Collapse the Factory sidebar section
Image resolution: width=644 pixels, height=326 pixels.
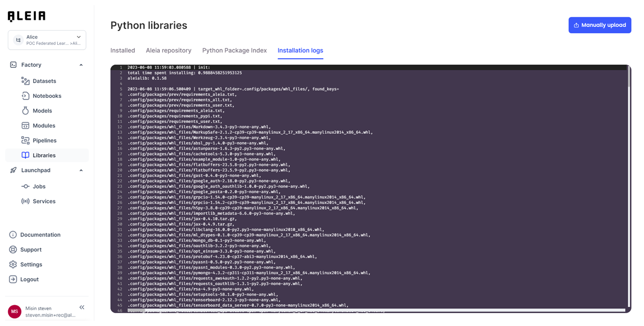click(x=81, y=65)
